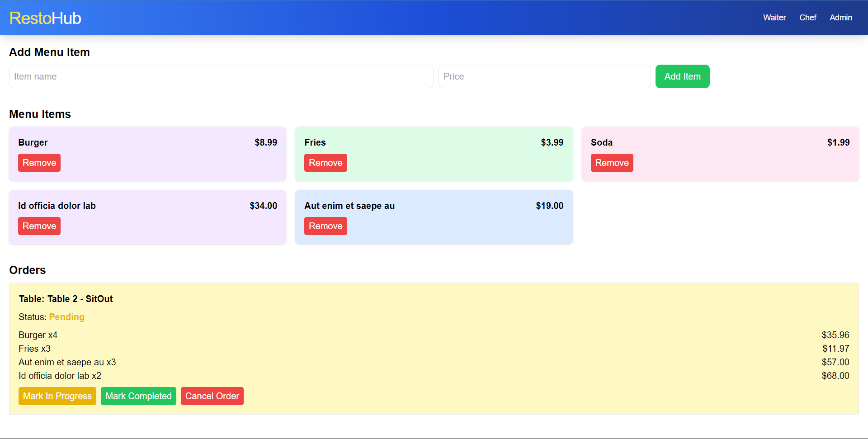Screen dimensions: 868x439
Task: Select the Id officia dolor lab x2 line
Action: 60,376
